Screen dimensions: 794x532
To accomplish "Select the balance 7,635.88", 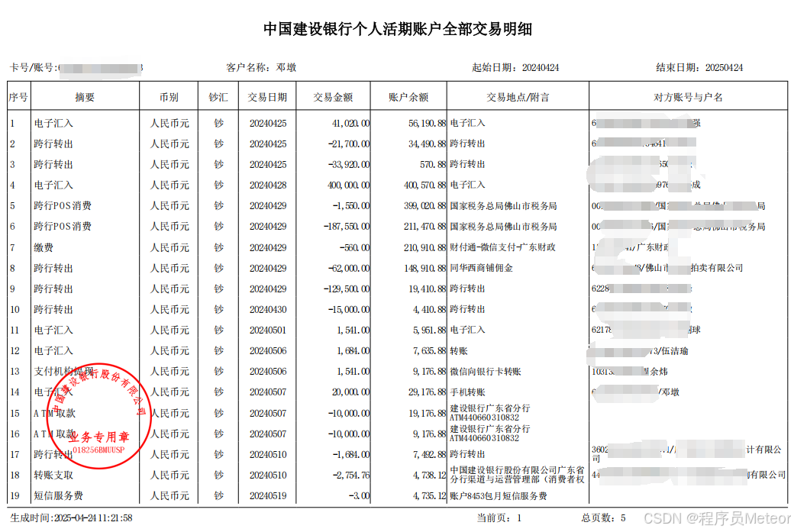I will (x=429, y=351).
